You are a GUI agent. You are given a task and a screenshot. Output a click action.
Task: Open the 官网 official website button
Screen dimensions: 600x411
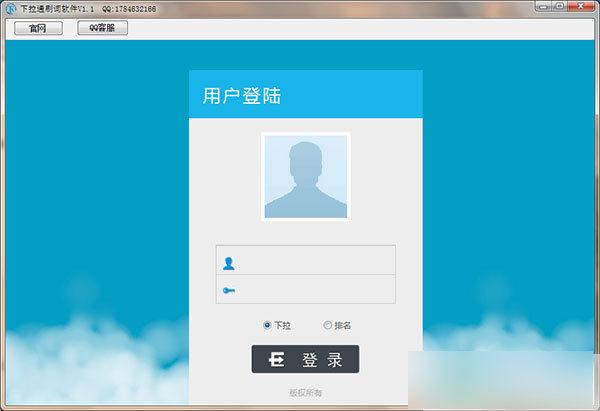38,28
